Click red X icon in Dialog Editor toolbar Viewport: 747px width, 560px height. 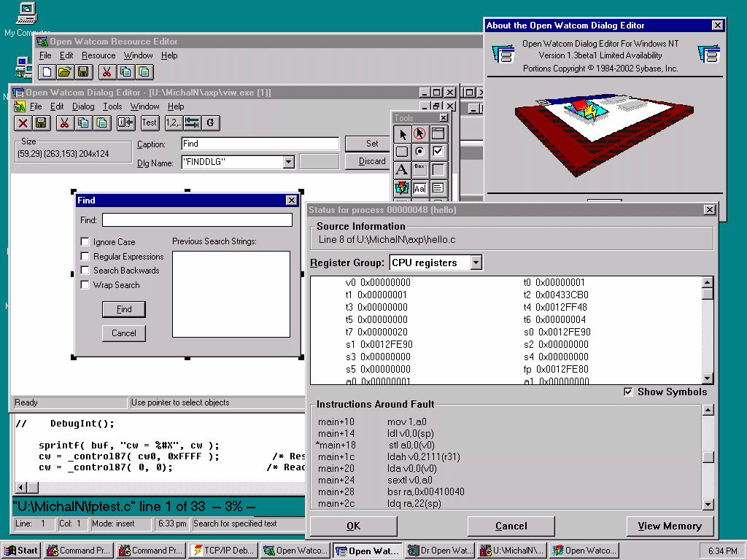(23, 122)
